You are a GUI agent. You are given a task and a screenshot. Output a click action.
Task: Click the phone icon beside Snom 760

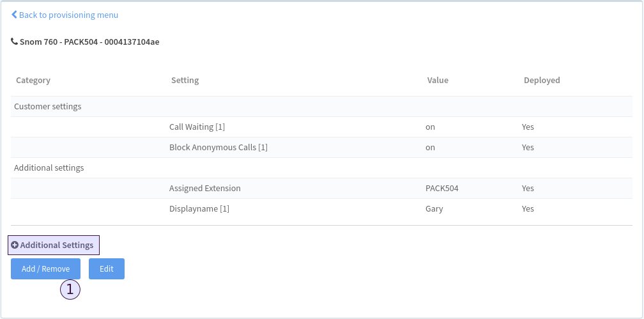15,42
